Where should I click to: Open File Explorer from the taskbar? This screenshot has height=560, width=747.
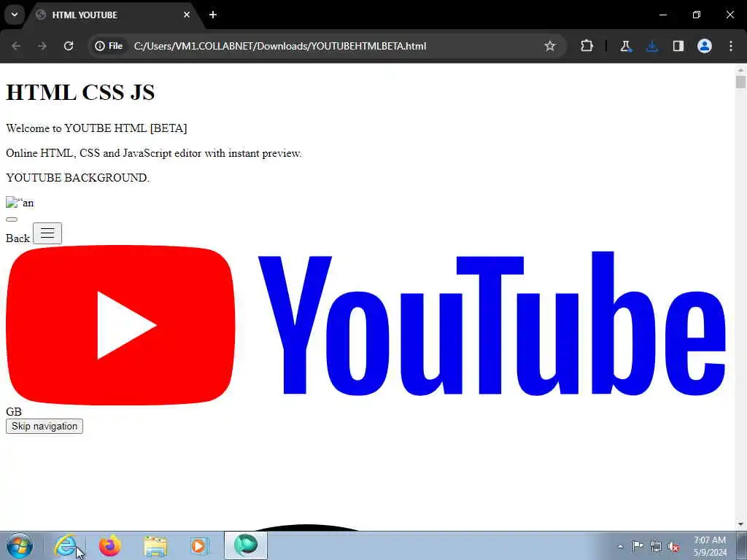point(155,546)
